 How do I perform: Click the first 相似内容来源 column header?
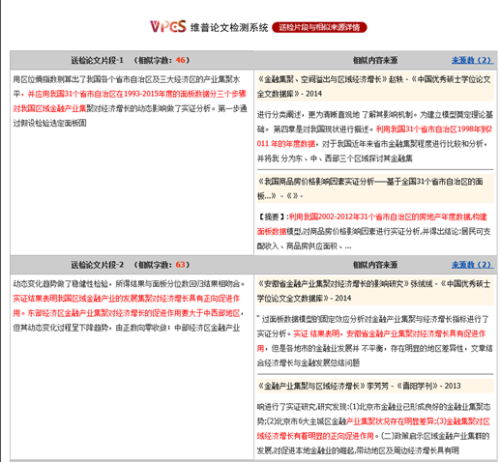375,60
